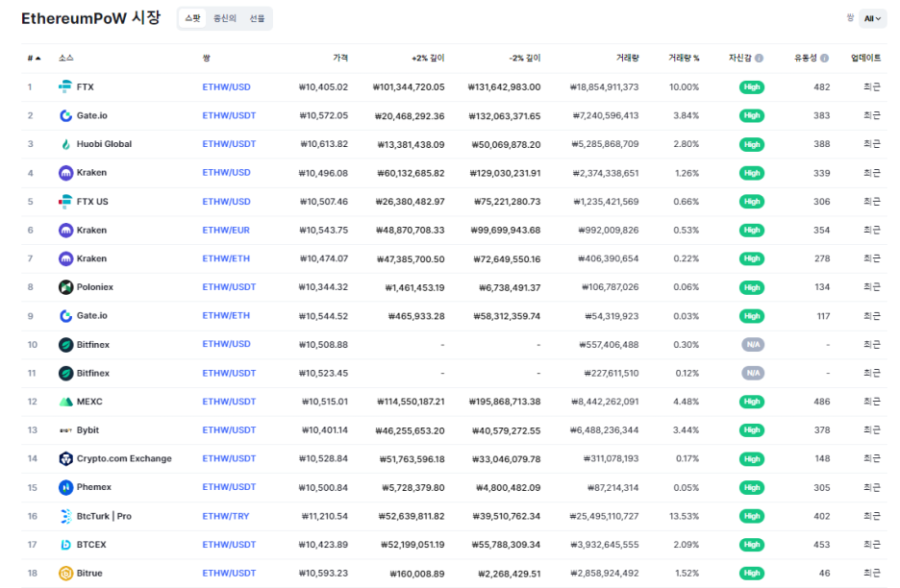Click the Poloniex exchange name
This screenshot has width=900, height=588.
(94, 287)
